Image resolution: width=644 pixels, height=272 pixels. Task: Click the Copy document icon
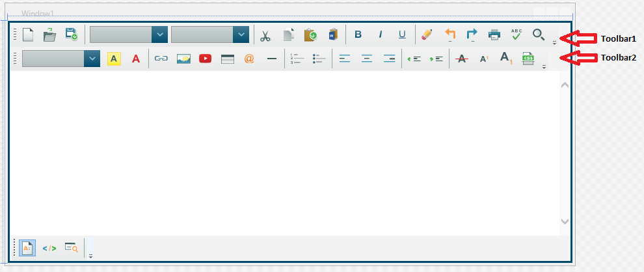tap(289, 35)
